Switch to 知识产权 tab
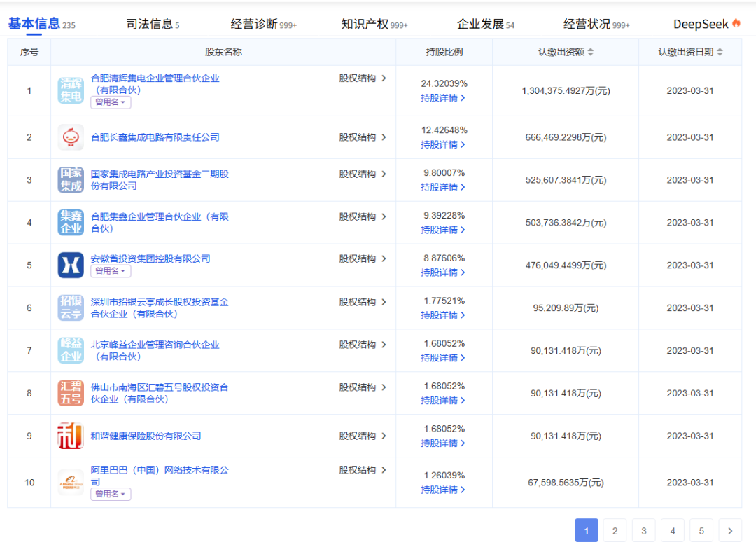 pyautogui.click(x=374, y=24)
